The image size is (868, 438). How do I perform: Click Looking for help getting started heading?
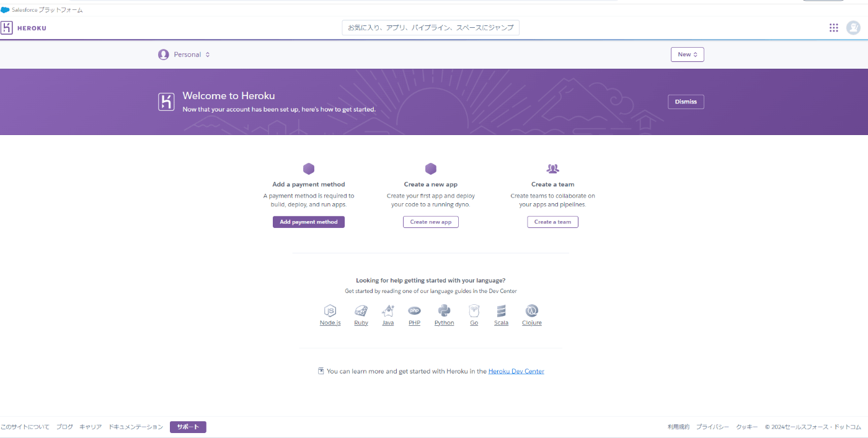[x=431, y=280]
